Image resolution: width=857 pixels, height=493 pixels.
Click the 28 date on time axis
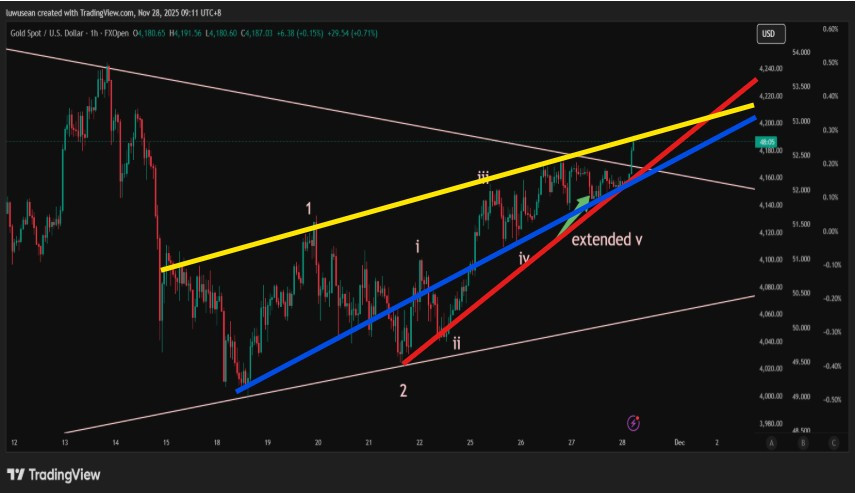tap(622, 443)
